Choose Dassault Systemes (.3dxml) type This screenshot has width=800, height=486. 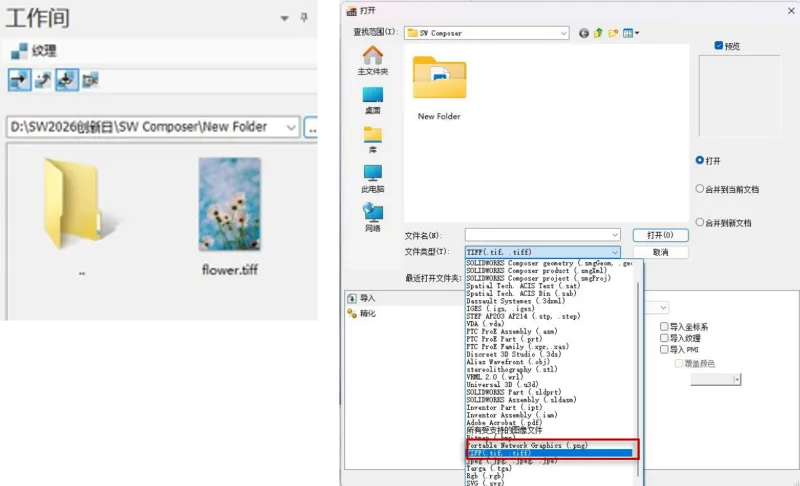(x=515, y=301)
